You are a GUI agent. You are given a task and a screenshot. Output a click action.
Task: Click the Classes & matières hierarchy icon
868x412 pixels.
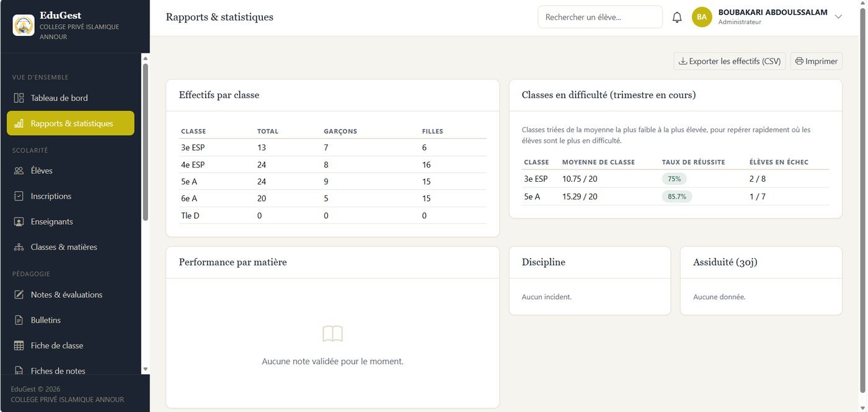click(19, 247)
